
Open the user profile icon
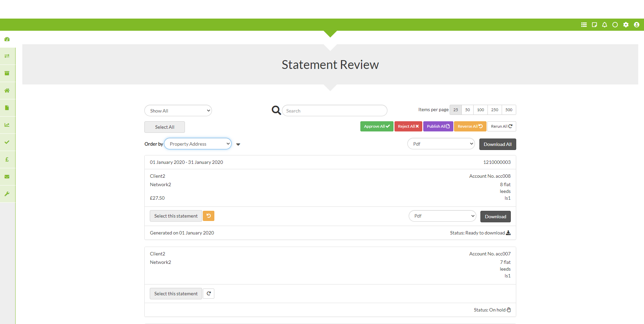pyautogui.click(x=637, y=25)
